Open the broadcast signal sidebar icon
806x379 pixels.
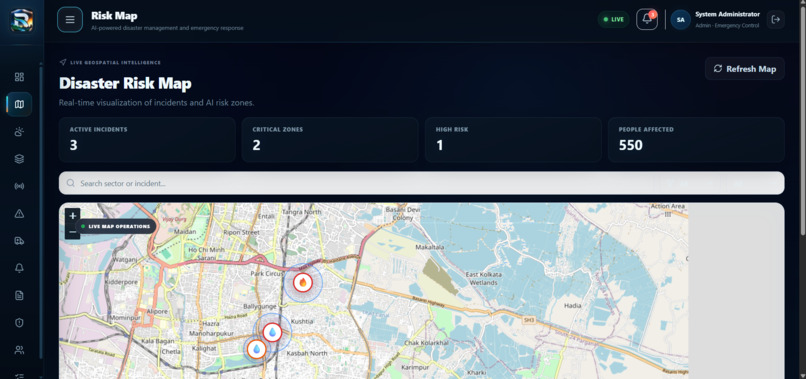point(19,186)
